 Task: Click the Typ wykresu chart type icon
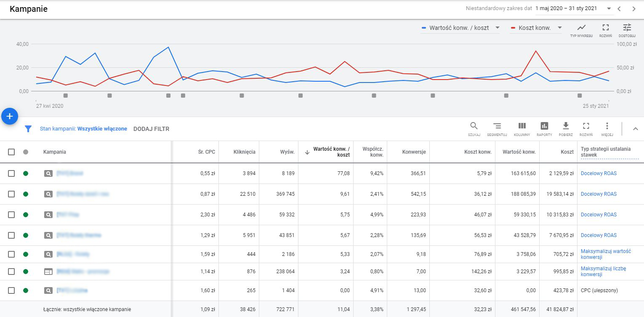(581, 28)
